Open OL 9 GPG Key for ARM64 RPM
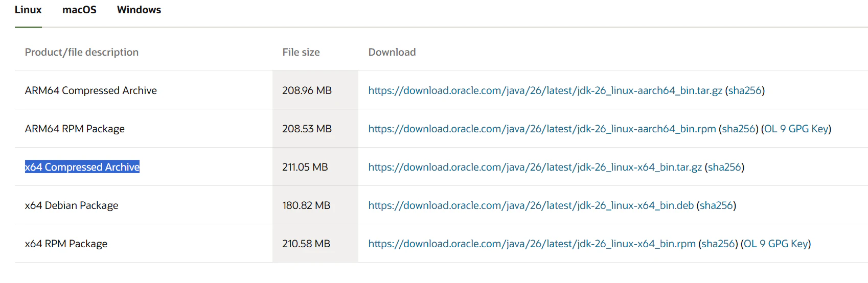 pos(796,129)
